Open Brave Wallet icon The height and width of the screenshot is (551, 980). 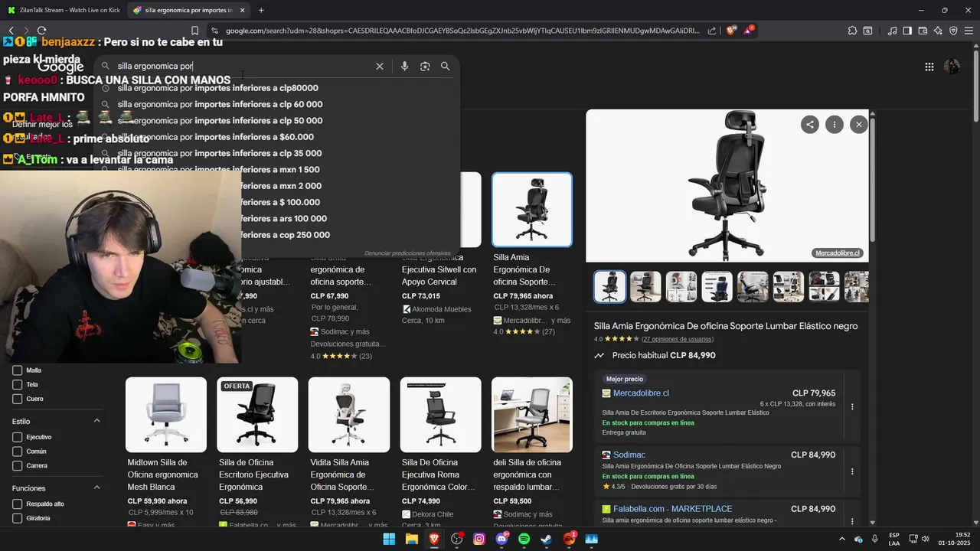[923, 31]
